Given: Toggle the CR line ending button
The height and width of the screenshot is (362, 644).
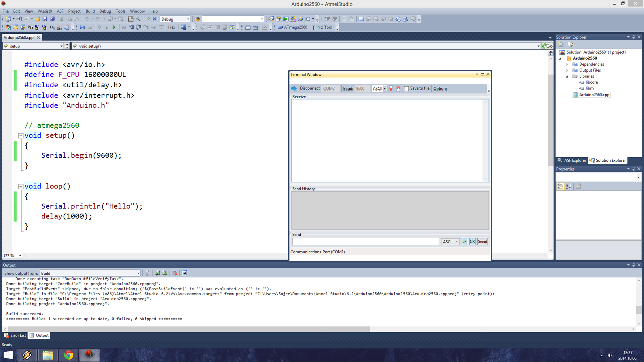Looking at the screenshot, I should [472, 242].
